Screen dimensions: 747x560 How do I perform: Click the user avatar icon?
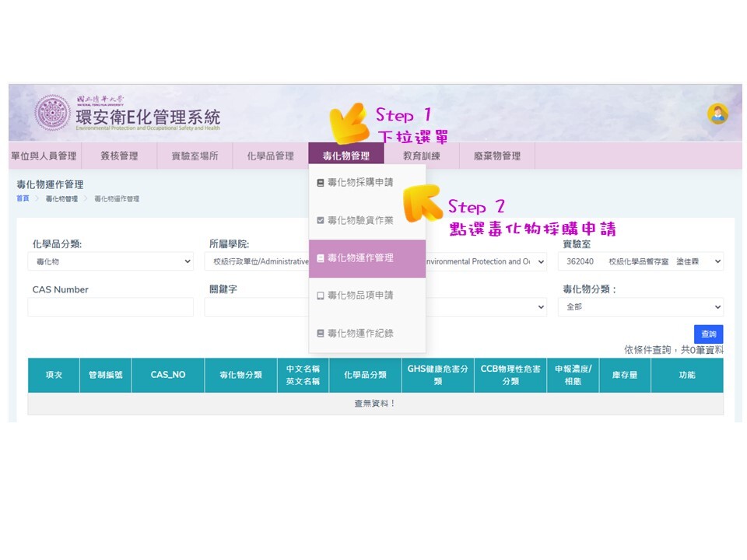pyautogui.click(x=717, y=114)
